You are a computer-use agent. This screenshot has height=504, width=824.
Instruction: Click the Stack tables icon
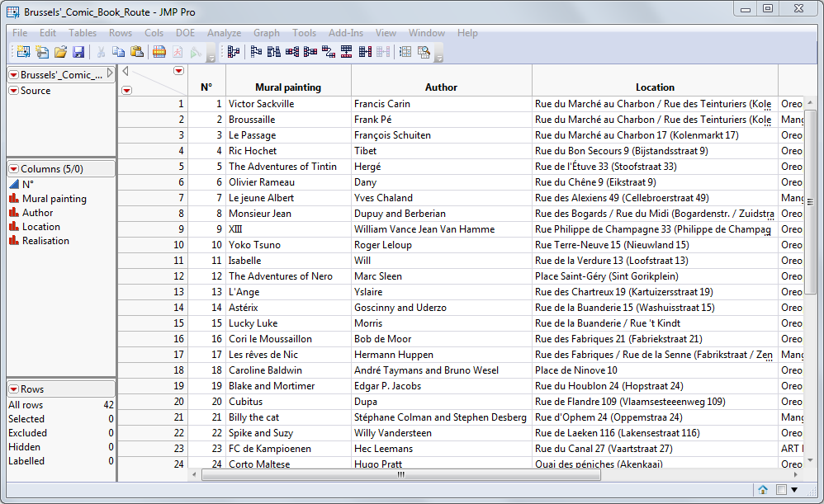292,51
